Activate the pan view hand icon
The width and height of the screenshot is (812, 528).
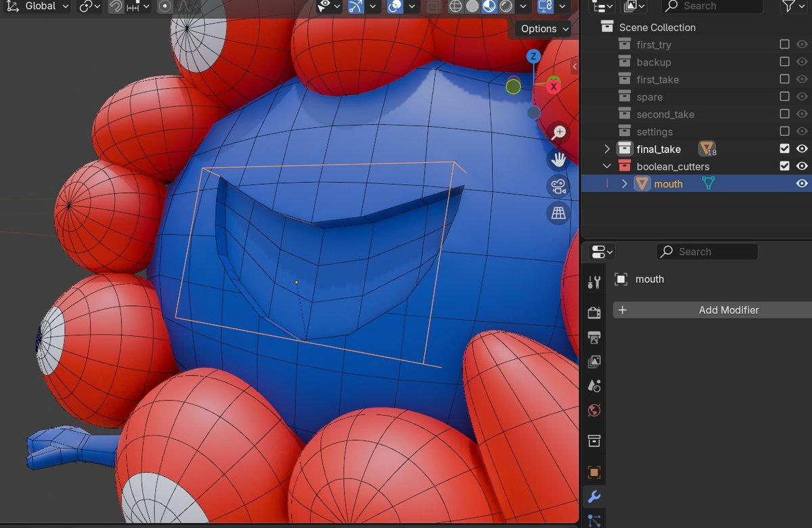pyautogui.click(x=558, y=160)
